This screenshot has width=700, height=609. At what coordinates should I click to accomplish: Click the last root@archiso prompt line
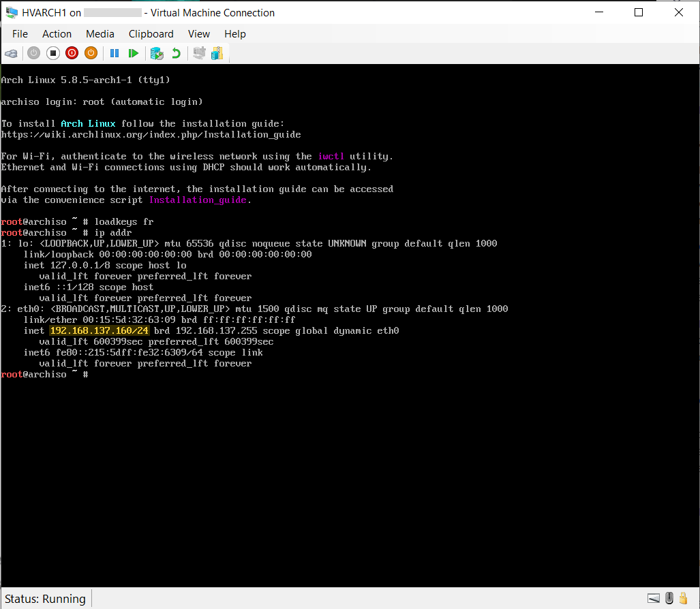[44, 374]
